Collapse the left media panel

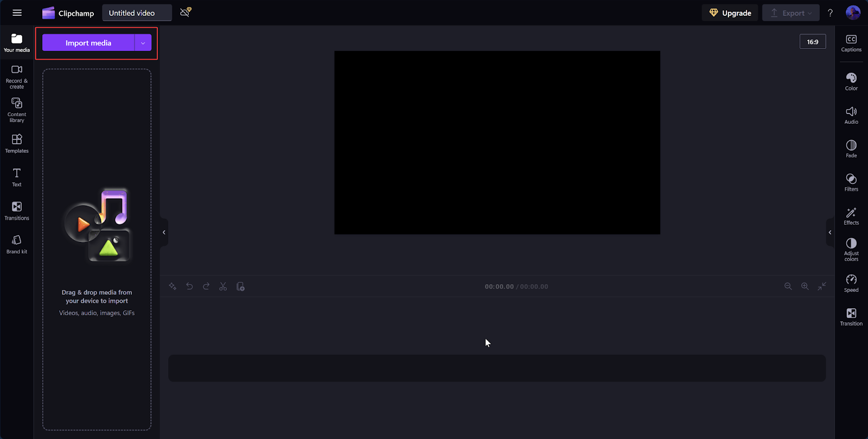tap(164, 232)
